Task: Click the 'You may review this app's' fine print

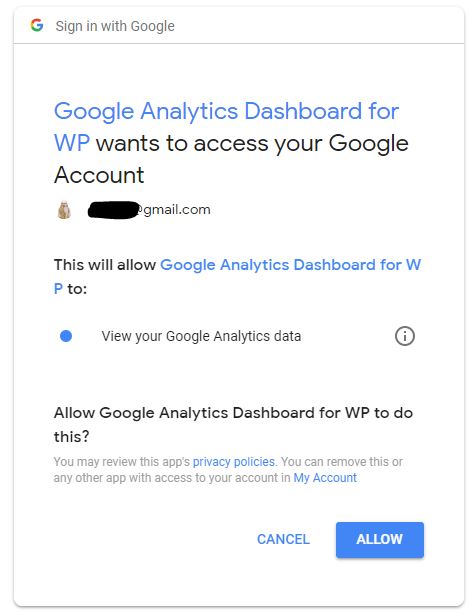Action: tap(122, 462)
